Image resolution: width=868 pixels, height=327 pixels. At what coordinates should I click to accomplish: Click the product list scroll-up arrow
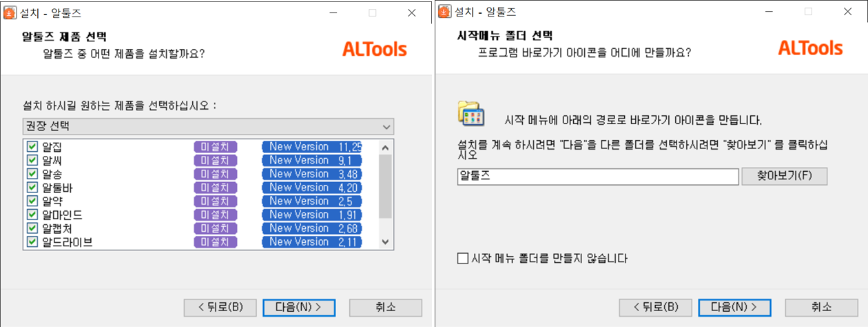pos(386,147)
